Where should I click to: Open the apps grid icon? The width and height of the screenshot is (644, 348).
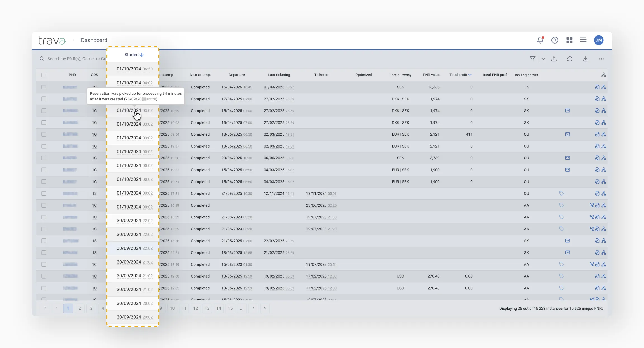569,40
